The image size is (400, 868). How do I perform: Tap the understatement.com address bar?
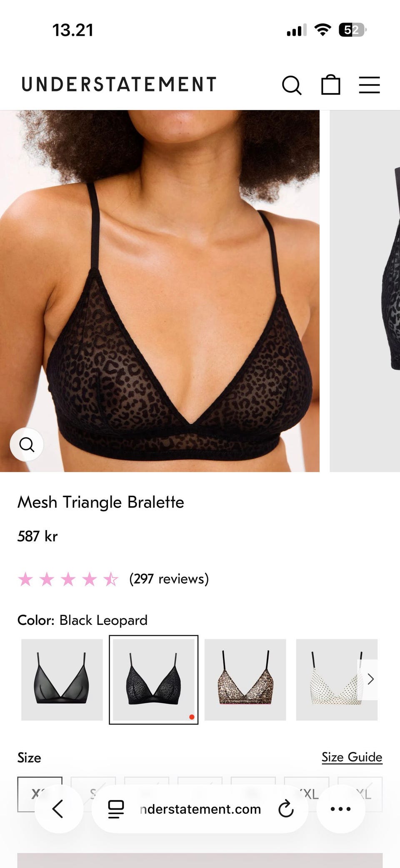200,809
